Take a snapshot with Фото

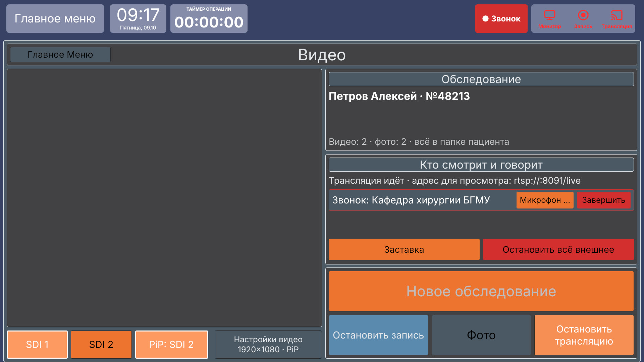point(481,335)
